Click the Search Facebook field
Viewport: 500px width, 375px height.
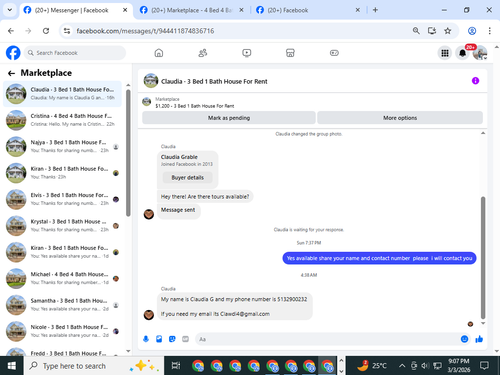click(75, 53)
